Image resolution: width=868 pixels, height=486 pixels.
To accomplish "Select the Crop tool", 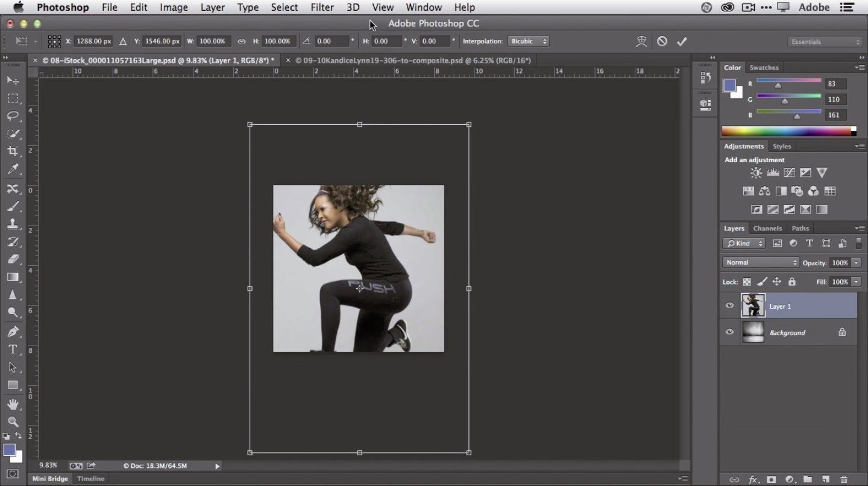I will 13,151.
